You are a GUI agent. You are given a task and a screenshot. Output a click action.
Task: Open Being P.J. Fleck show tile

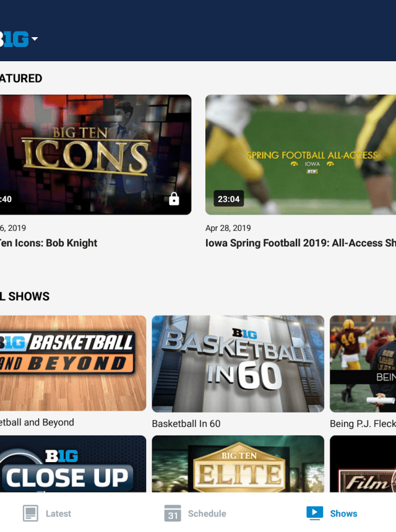363,364
